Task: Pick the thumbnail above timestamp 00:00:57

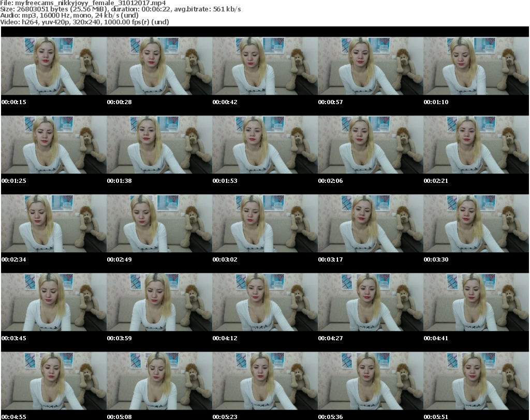Action: (x=371, y=66)
